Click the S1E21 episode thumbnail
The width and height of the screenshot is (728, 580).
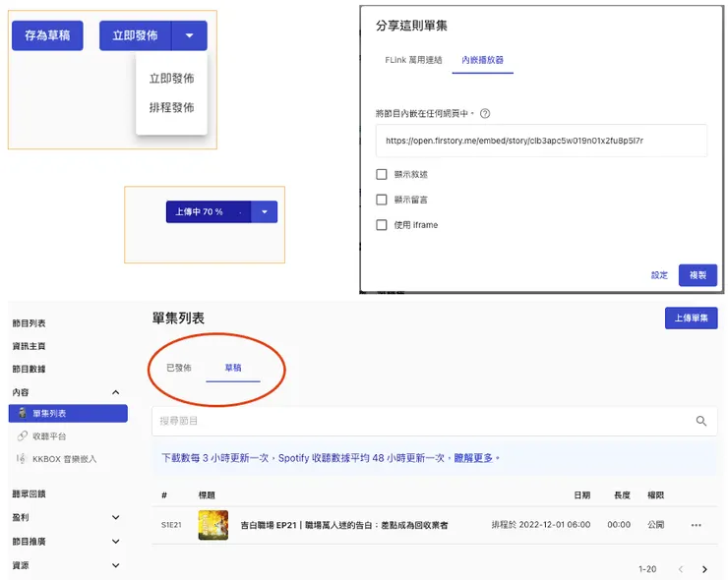pyautogui.click(x=213, y=525)
